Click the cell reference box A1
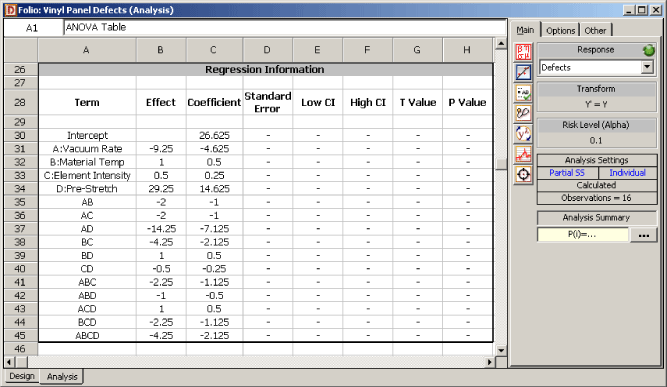This screenshot has height=387, width=667. (x=33, y=28)
